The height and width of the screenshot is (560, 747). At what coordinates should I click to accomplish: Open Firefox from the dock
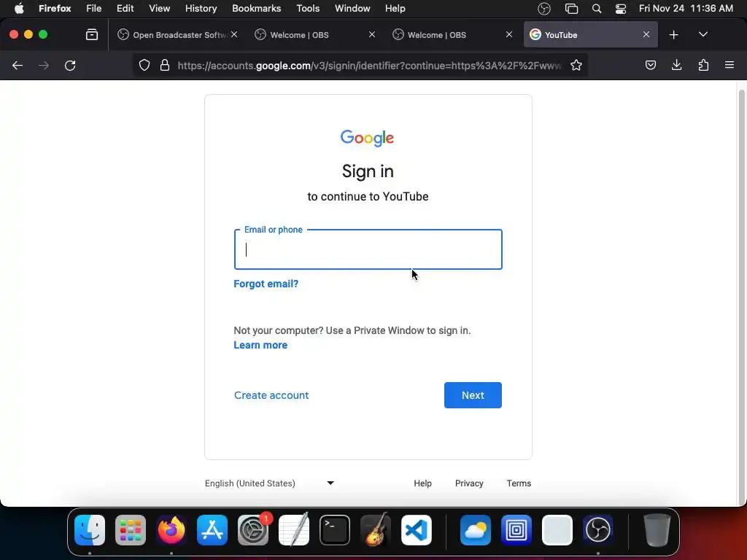[171, 530]
